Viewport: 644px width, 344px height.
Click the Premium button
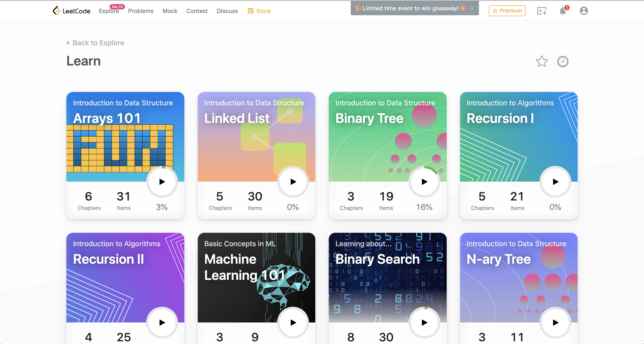pyautogui.click(x=507, y=11)
